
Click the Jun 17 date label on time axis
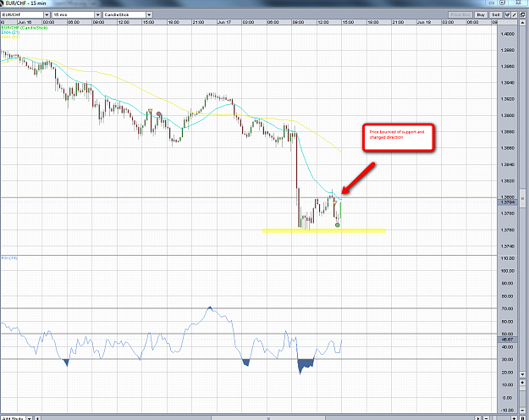pos(224,22)
